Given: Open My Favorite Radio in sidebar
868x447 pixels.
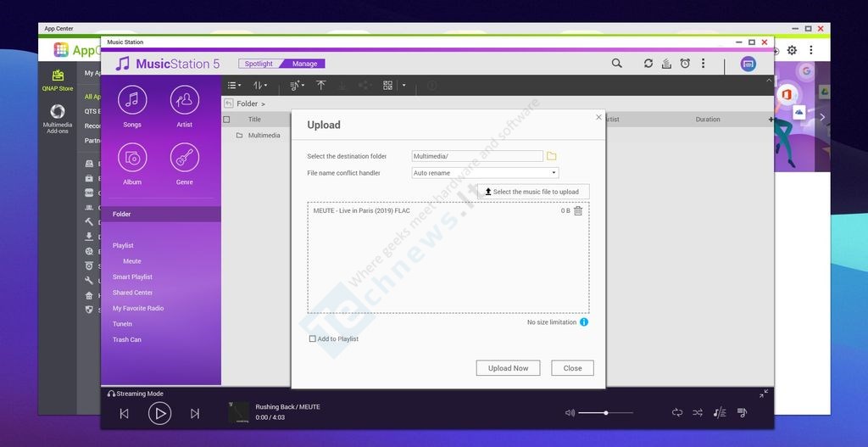Looking at the screenshot, I should (138, 309).
